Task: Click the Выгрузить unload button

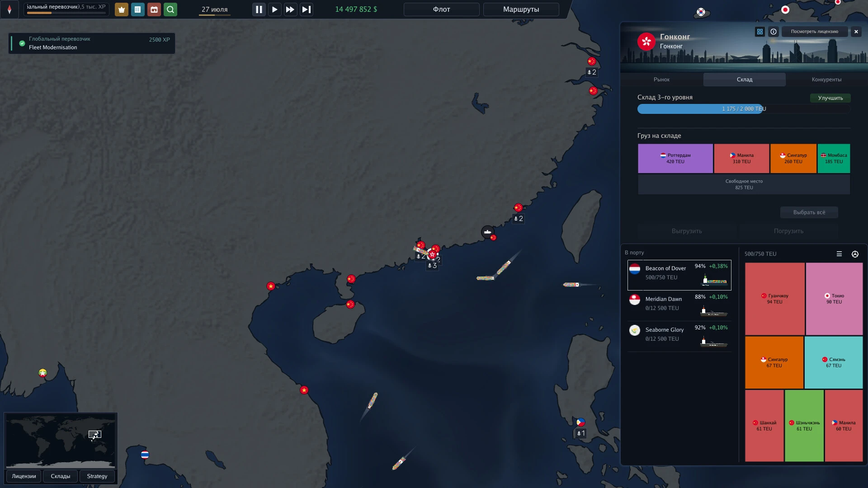Action: pyautogui.click(x=687, y=231)
